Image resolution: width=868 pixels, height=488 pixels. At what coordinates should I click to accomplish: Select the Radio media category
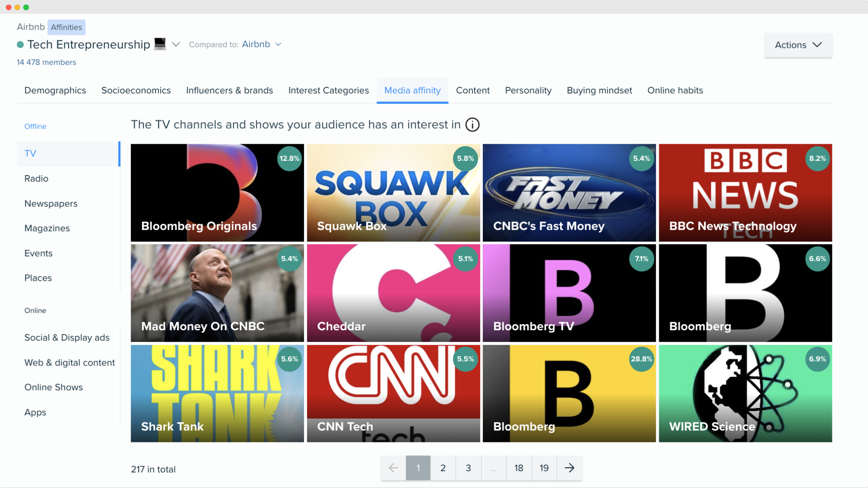pyautogui.click(x=36, y=178)
